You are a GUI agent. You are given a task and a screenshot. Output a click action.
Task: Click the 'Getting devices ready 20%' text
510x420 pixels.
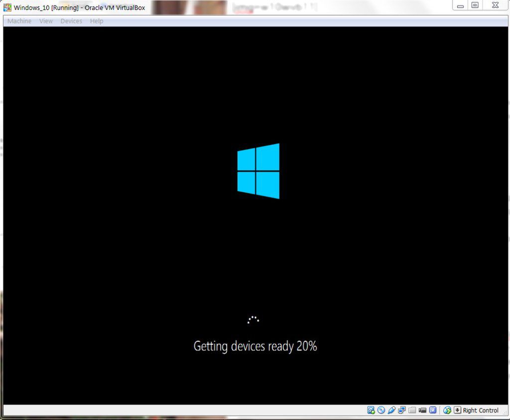coord(255,346)
